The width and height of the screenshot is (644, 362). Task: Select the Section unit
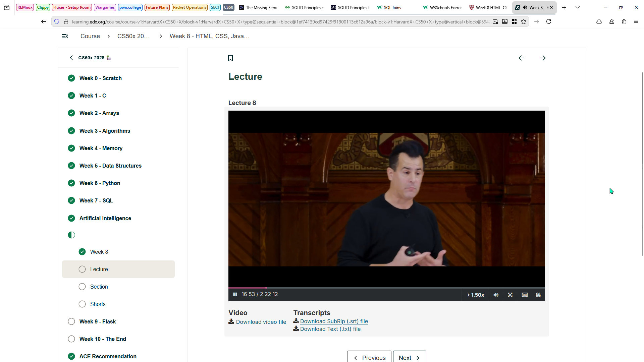[x=99, y=287]
